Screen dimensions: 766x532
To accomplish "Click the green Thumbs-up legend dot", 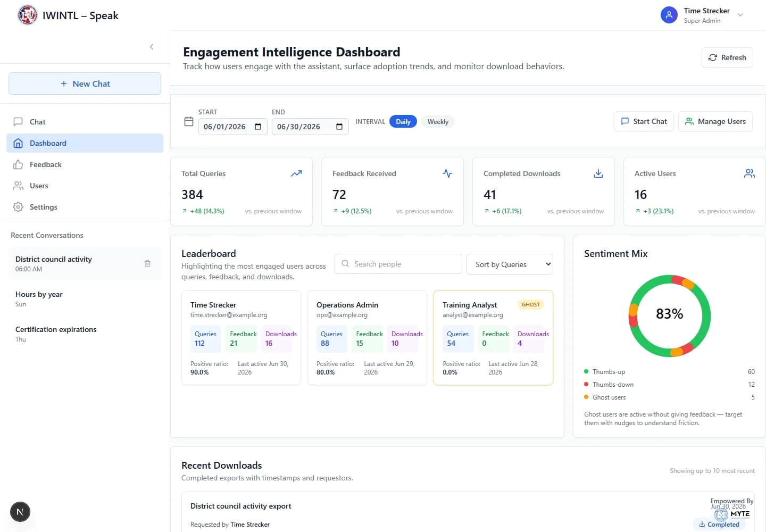I will [x=586, y=371].
